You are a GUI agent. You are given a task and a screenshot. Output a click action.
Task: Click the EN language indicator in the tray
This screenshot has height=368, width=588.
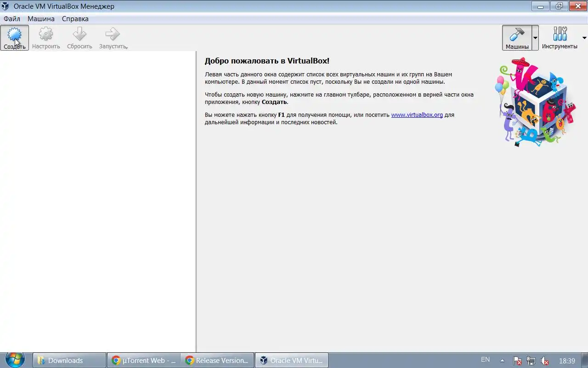click(485, 360)
